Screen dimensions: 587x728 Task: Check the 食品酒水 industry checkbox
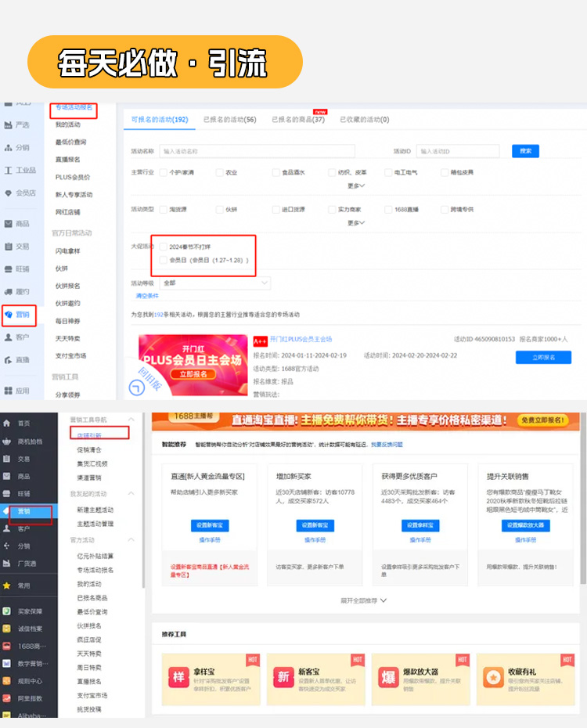(276, 172)
